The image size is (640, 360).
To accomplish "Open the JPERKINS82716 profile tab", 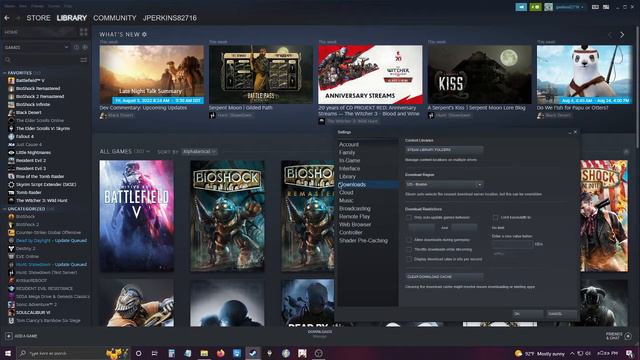I will tap(170, 18).
